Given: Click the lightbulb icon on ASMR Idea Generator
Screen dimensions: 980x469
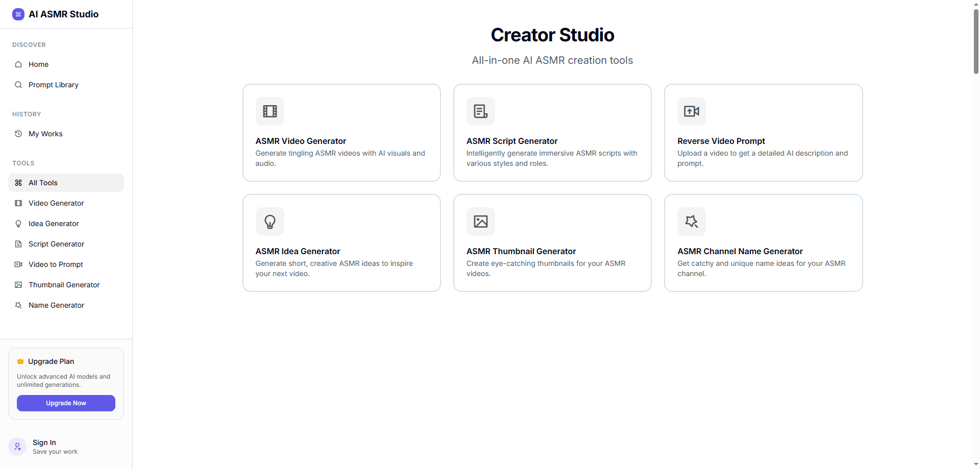Looking at the screenshot, I should [270, 221].
